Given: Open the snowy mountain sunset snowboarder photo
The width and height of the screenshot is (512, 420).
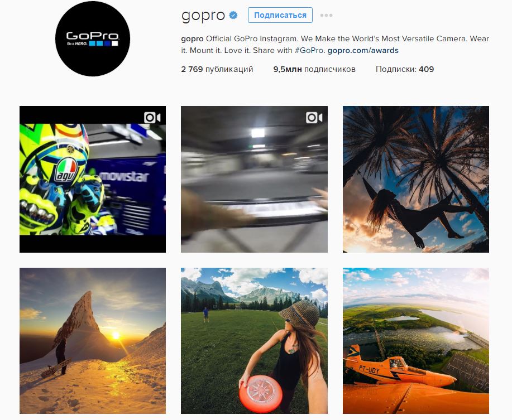Looking at the screenshot, I should (x=93, y=341).
